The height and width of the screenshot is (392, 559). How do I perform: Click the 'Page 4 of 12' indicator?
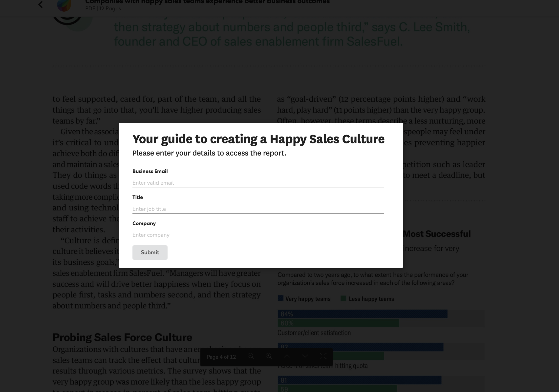point(221,357)
